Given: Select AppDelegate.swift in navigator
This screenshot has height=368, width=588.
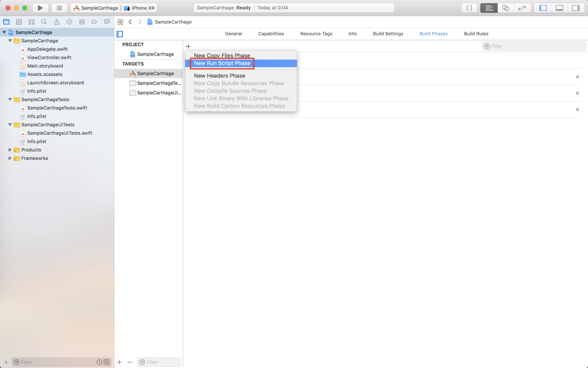Looking at the screenshot, I should coord(47,49).
